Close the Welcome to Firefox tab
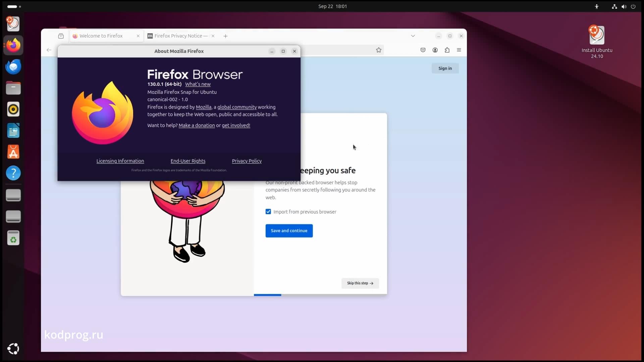This screenshot has width=644, height=362. [138, 36]
